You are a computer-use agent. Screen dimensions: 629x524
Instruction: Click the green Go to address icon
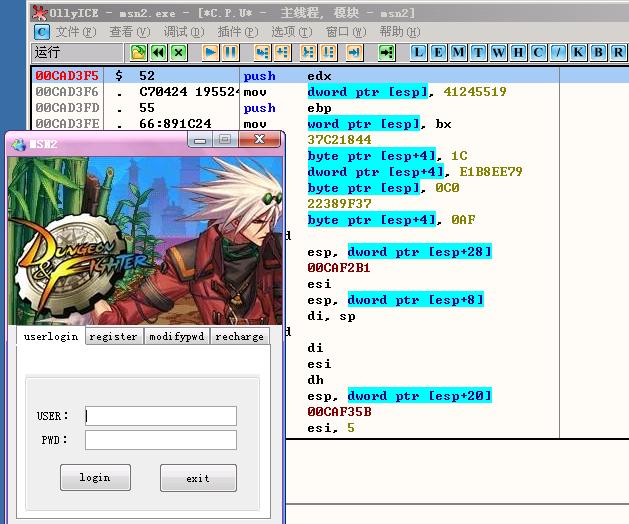point(386,53)
